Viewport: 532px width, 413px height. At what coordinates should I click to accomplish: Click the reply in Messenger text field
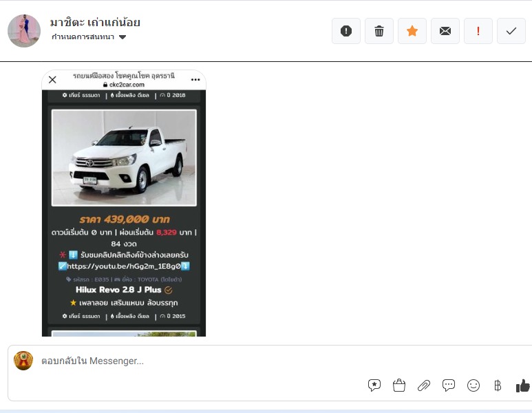pyautogui.click(x=275, y=361)
